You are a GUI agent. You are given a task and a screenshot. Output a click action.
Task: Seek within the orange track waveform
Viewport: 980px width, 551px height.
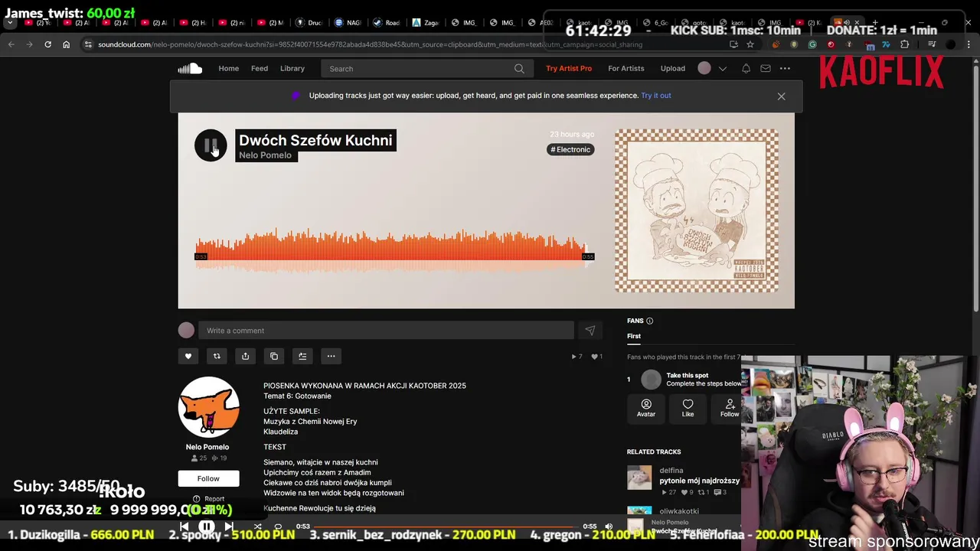click(394, 251)
